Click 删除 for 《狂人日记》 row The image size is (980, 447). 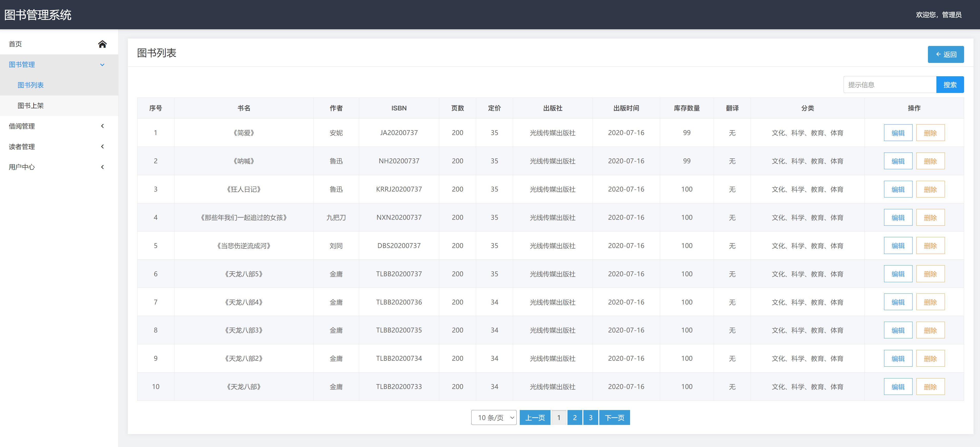pyautogui.click(x=930, y=189)
